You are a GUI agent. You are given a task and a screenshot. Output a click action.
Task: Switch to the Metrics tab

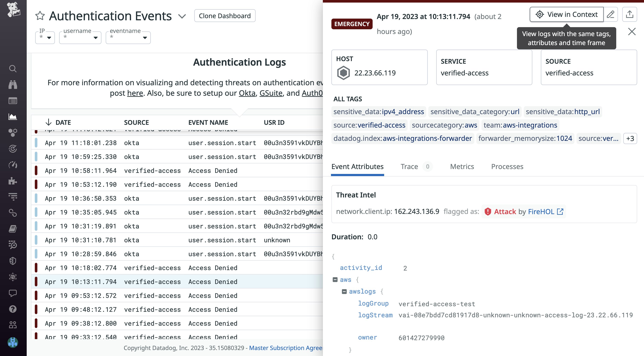click(x=461, y=166)
